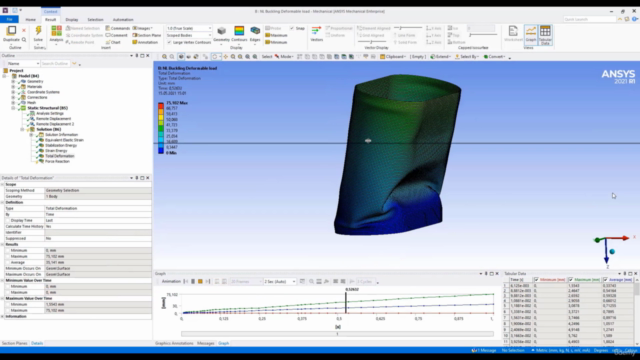640x360 pixels.
Task: Toggle Maximum column checkbox in Tabular Data
Action: tap(571, 280)
